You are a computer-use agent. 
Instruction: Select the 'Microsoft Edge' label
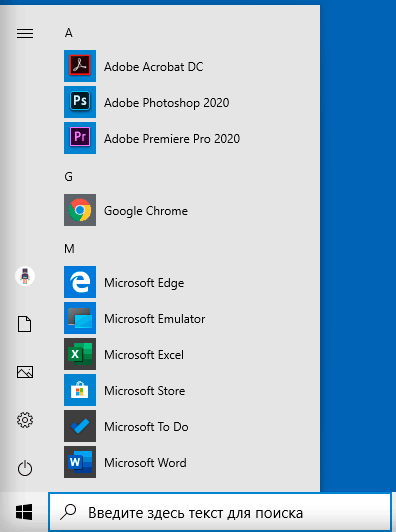click(144, 283)
